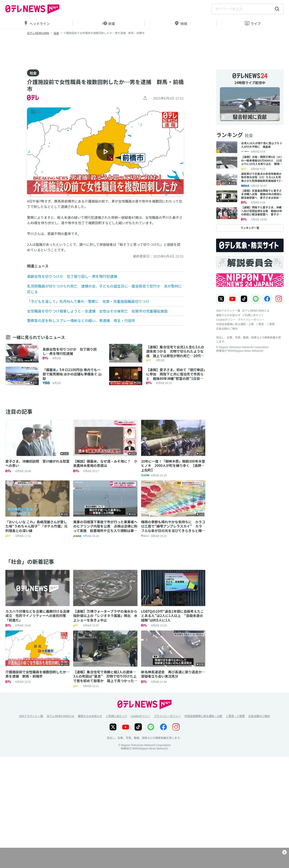Close the bottom ad banner
This screenshot has height=868, width=289.
[x=284, y=852]
